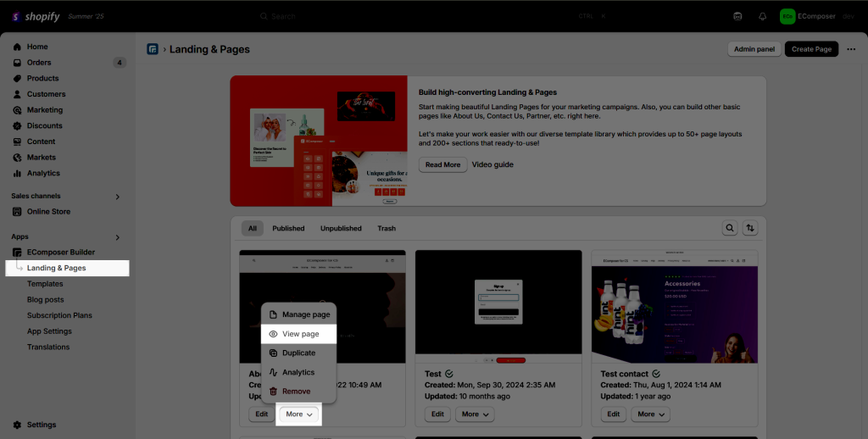The image size is (868, 439).
Task: Switch to the Unpublished tab
Action: coord(341,228)
